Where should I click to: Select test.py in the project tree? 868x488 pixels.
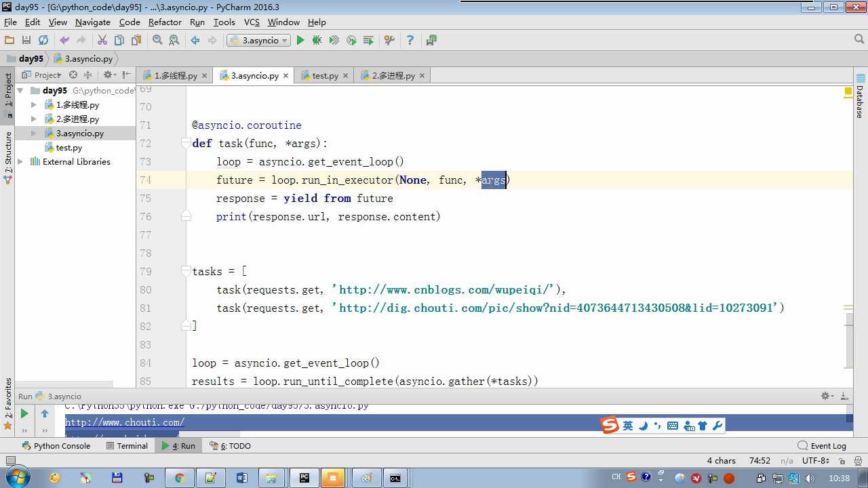coord(68,147)
